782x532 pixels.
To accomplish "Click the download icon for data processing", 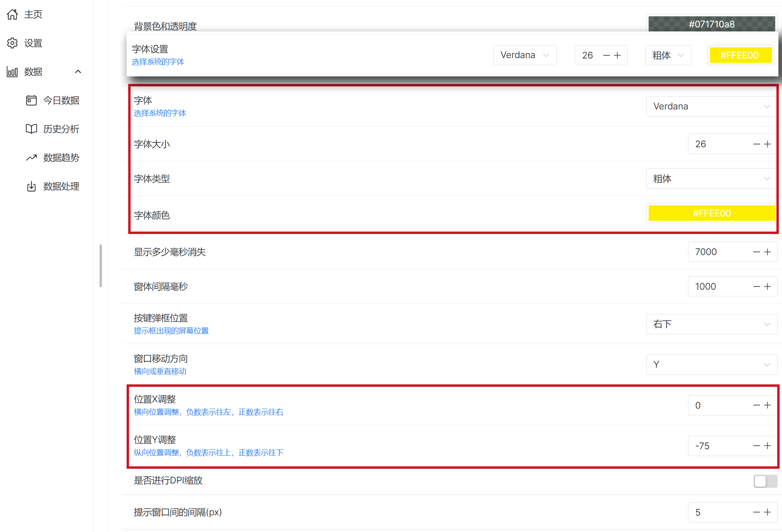I will 31,186.
